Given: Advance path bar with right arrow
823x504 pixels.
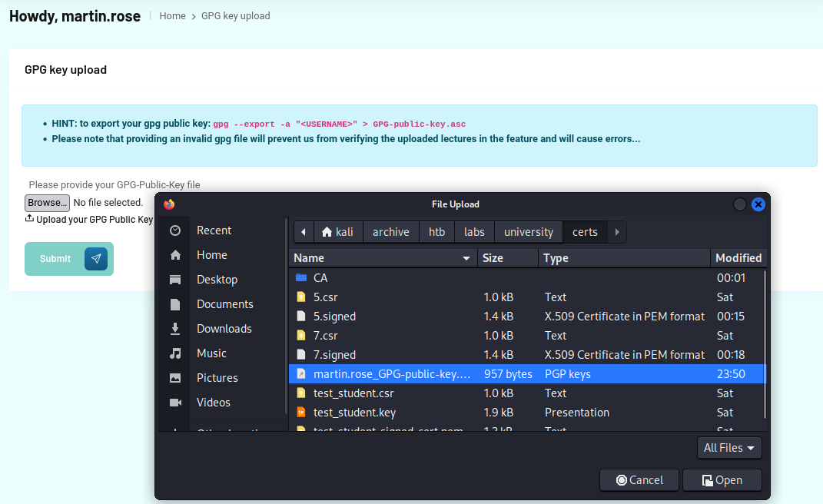Looking at the screenshot, I should coord(617,232).
